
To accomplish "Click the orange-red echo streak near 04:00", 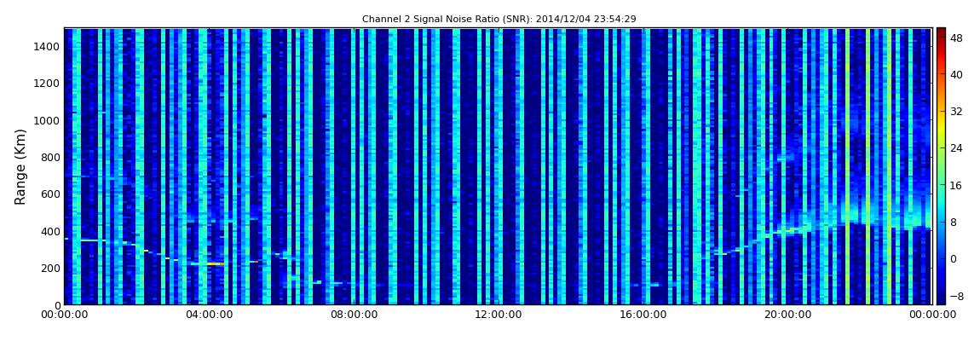I will (216, 263).
